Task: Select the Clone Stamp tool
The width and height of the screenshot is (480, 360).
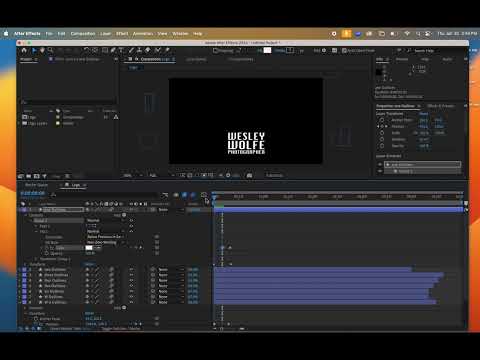Action: 139,50
